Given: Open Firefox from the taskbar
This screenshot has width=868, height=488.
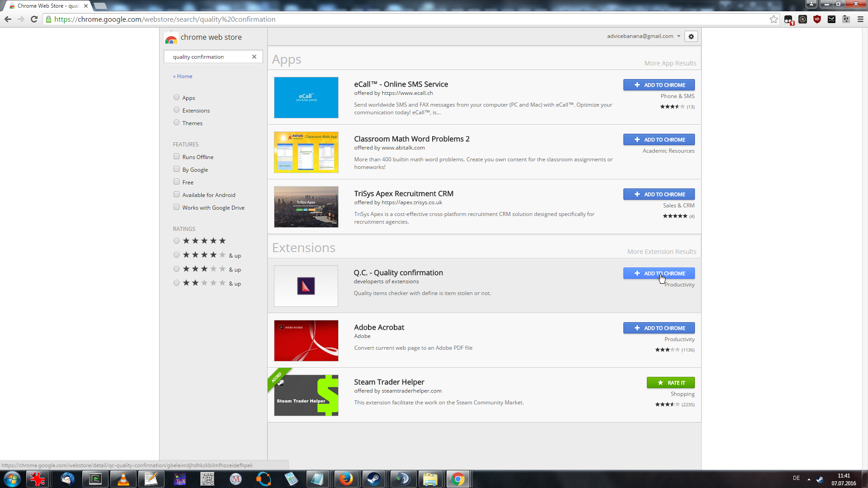Looking at the screenshot, I should tap(346, 479).
